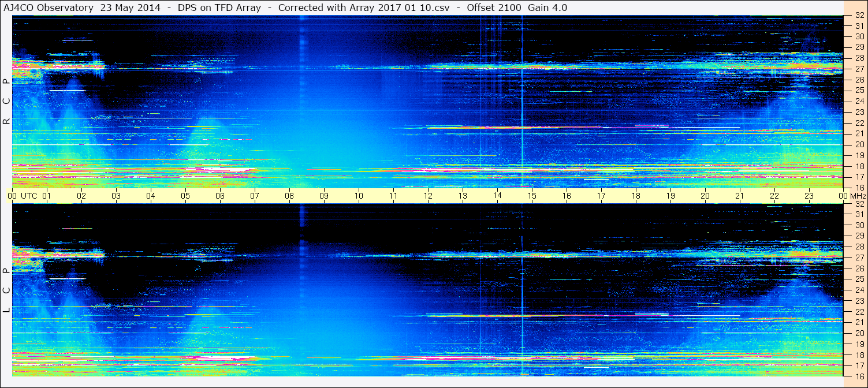Click the 24 MHz label of LCP panel

point(859,290)
